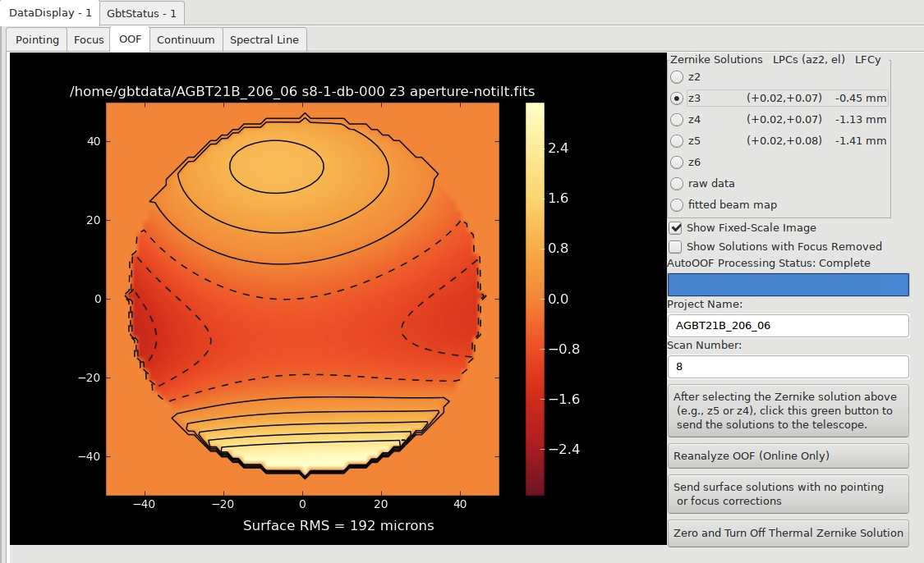The image size is (924, 563).
Task: Select the z6 Zernike solution
Action: 677,162
